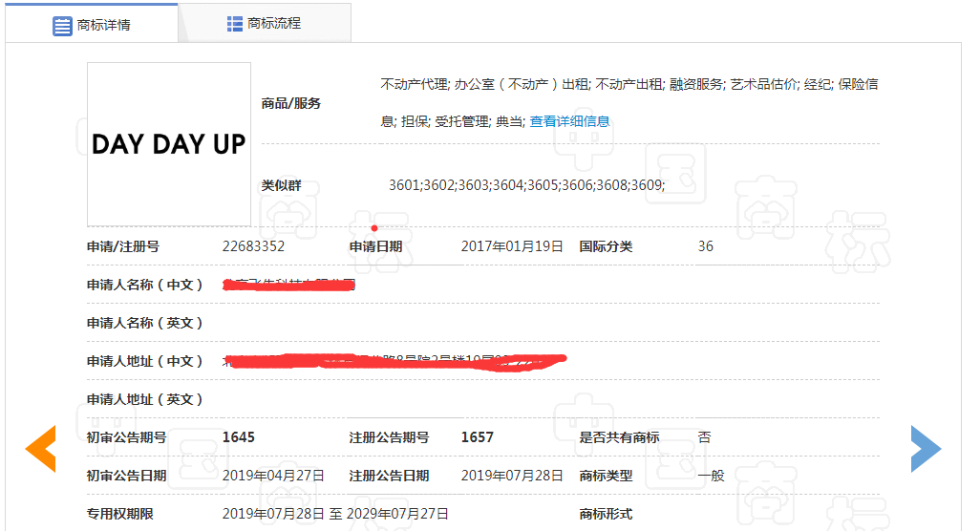The image size is (980, 531).
Task: Click the 注册公告日期 value 2019年07月28日
Action: [x=512, y=476]
